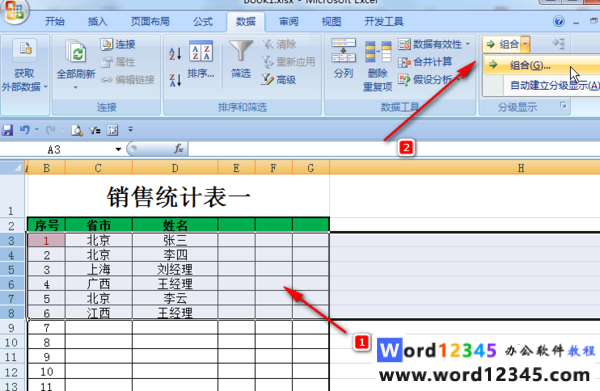Expand the Undo history dropdown
Screen dimensions: 600x391
pyautogui.click(x=37, y=130)
